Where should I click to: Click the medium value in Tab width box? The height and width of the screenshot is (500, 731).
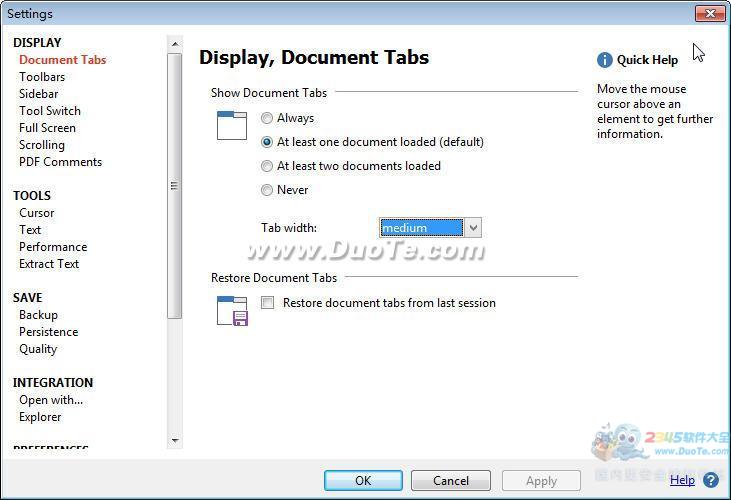421,228
